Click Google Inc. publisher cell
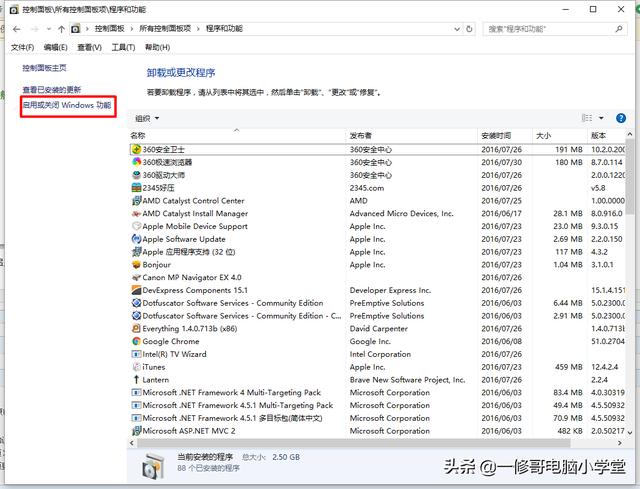Image resolution: width=640 pixels, height=489 pixels. coord(370,341)
